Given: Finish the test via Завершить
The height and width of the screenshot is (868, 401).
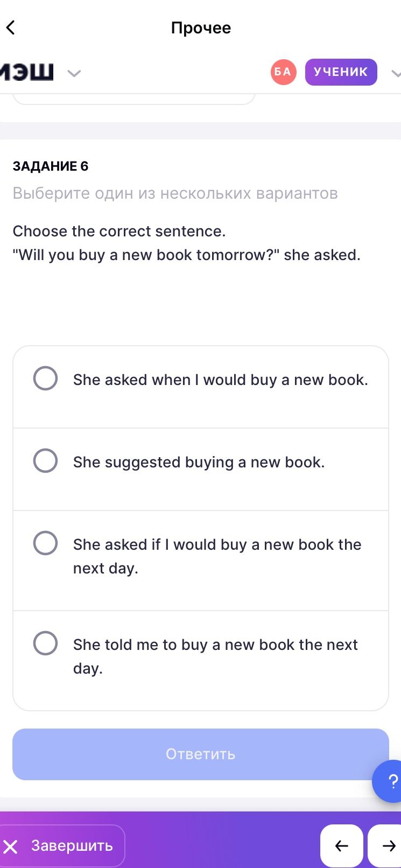Looking at the screenshot, I should coord(62,846).
